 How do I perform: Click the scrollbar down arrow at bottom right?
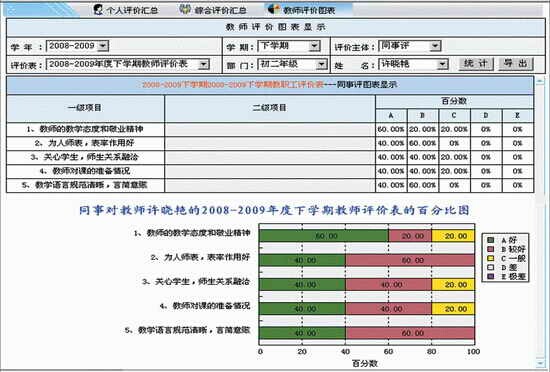[540, 363]
